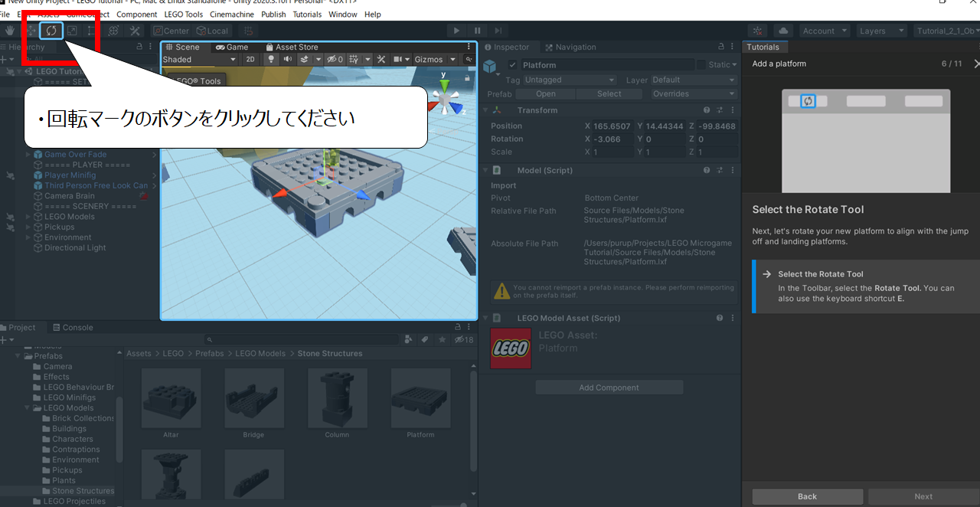Click Search by Type icon in Project
Image resolution: width=980 pixels, height=507 pixels.
[410, 339]
